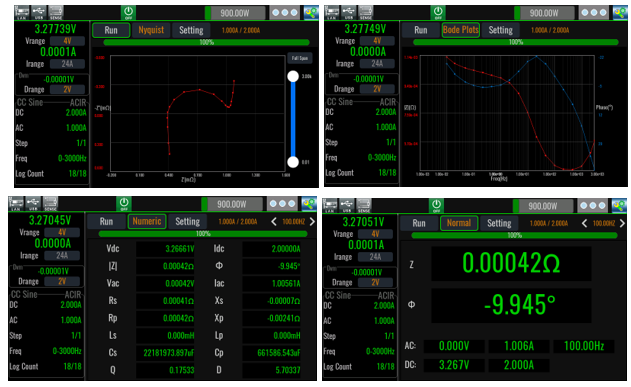This screenshot has height=387, width=631.
Task: Select the Nyquist view tab
Action: (151, 30)
